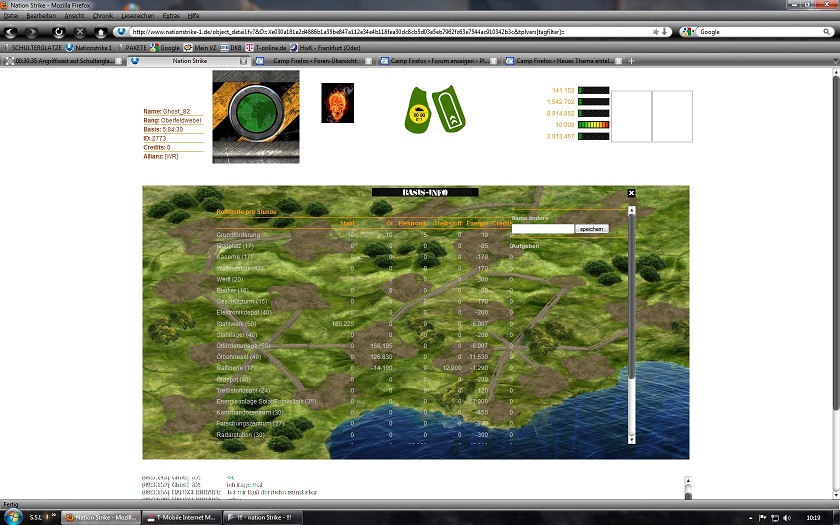This screenshot has width=840, height=525.
Task: Open the Chronik menu
Action: point(103,16)
